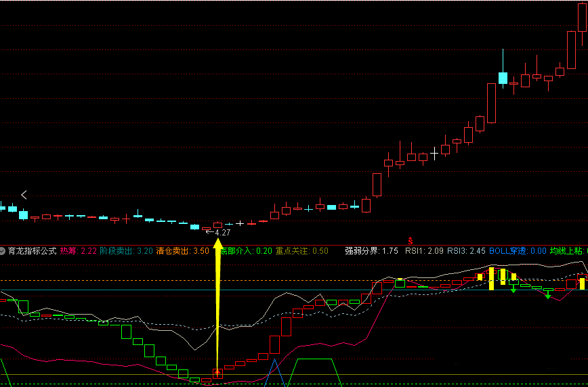Click the 重点关注: 0.50 value
The width and height of the screenshot is (588, 387).
pos(302,251)
